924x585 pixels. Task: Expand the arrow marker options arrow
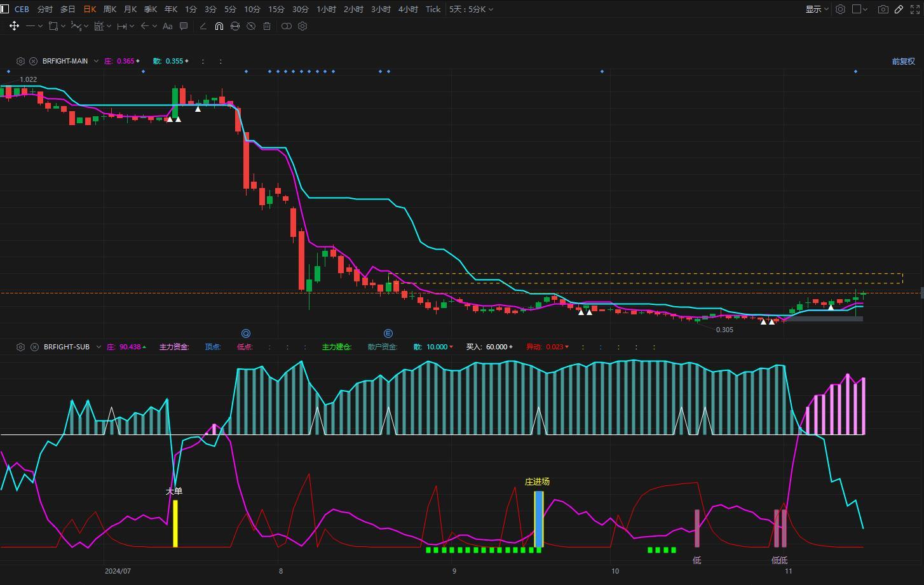[x=154, y=26]
